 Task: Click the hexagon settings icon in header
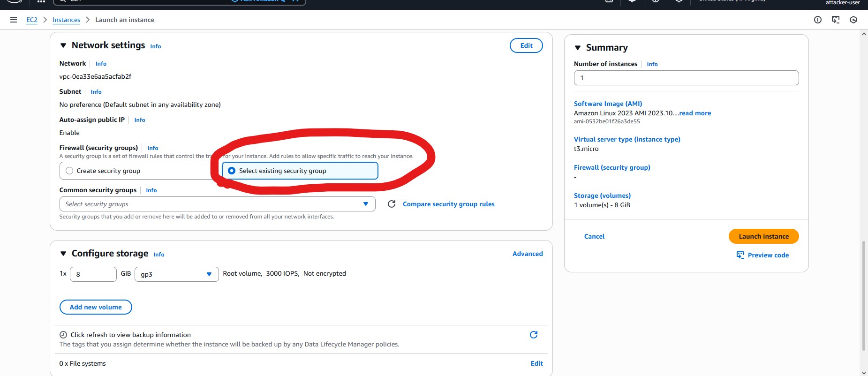pos(853,20)
